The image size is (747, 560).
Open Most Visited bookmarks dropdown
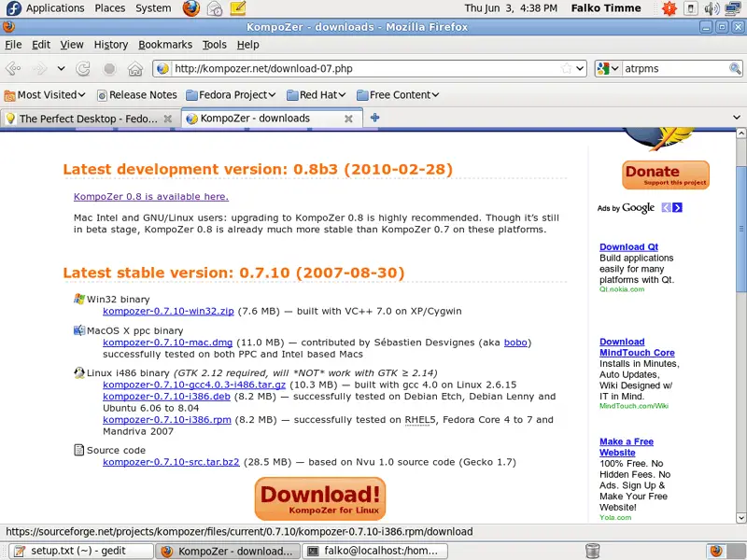point(45,95)
